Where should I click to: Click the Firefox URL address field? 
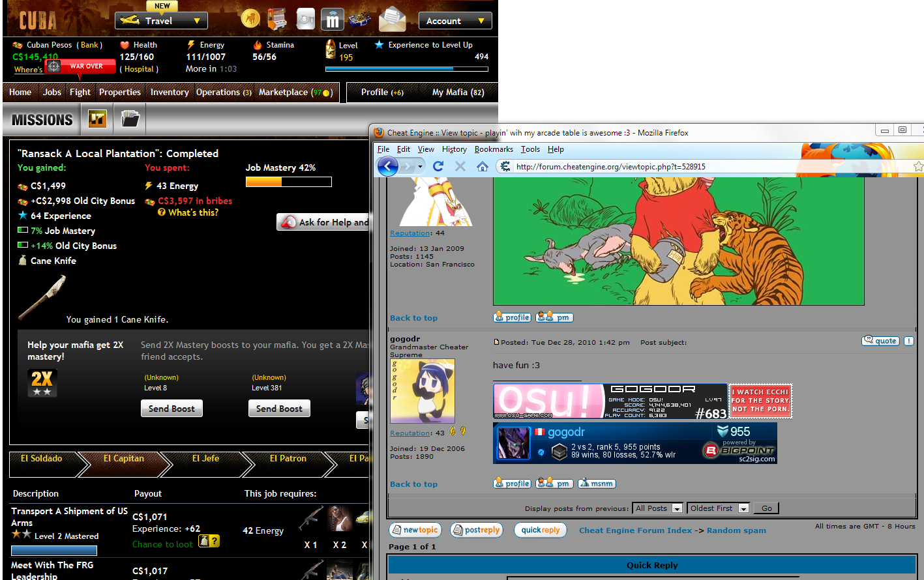click(x=712, y=167)
